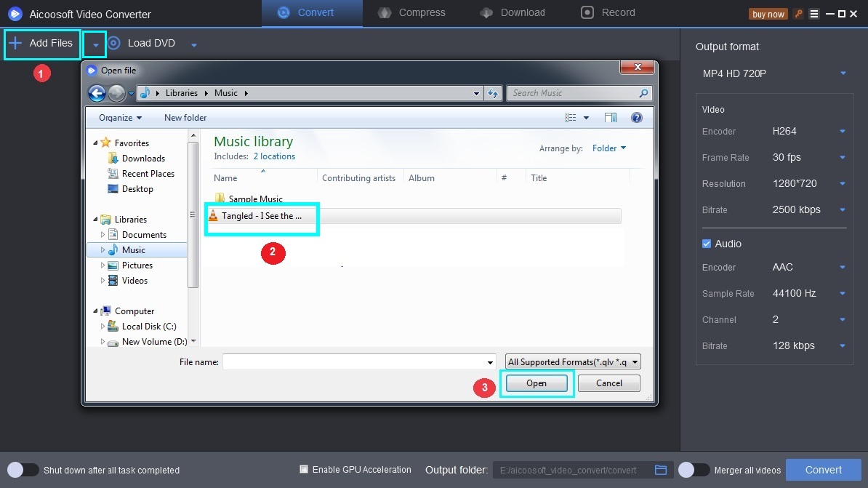
Task: Switch to the Record tab
Action: point(607,13)
